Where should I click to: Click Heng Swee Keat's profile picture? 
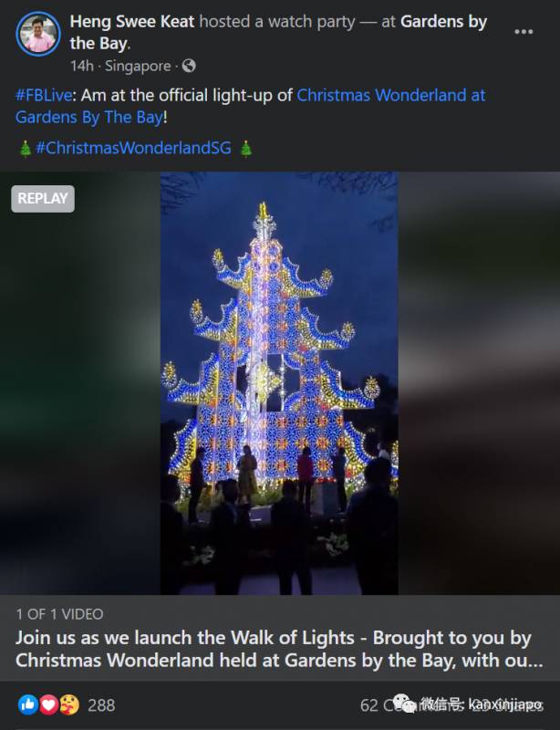38,34
